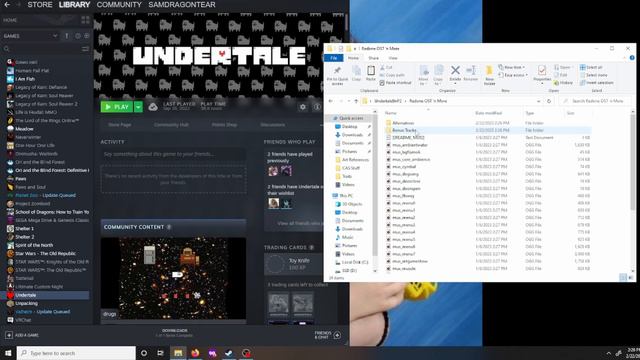Click the collections grid view icon beside HOME
The width and height of the screenshot is (640, 360).
click(85, 20)
